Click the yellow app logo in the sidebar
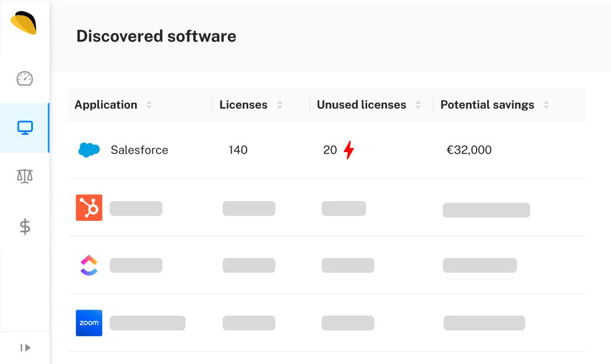This screenshot has height=364, width=611. click(x=24, y=23)
